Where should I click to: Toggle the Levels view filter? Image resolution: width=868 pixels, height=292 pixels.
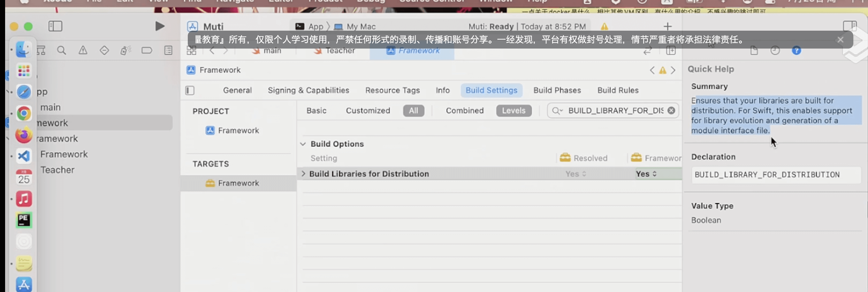point(514,111)
